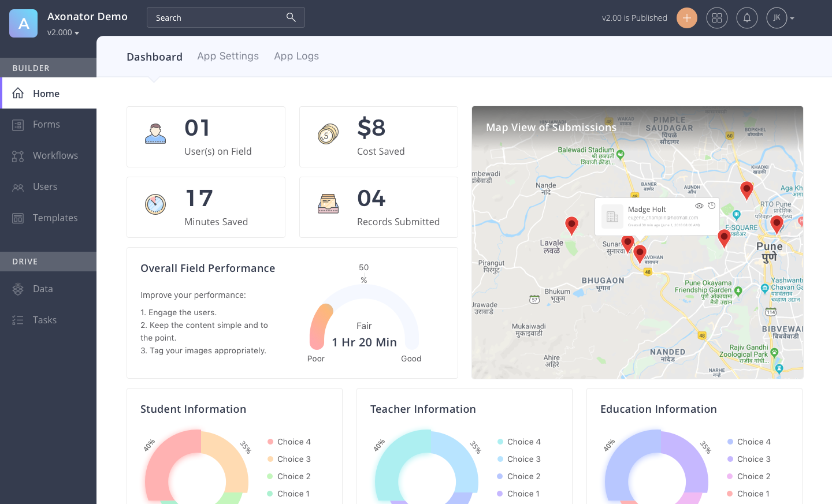The width and height of the screenshot is (832, 504).
Task: Click the red map pin above Pune label
Action: (777, 224)
